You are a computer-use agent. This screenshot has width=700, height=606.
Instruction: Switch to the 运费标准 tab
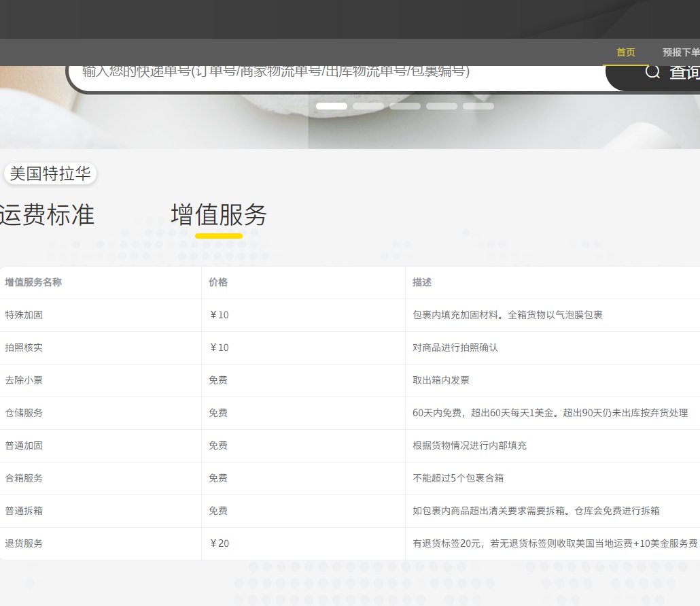click(x=47, y=214)
